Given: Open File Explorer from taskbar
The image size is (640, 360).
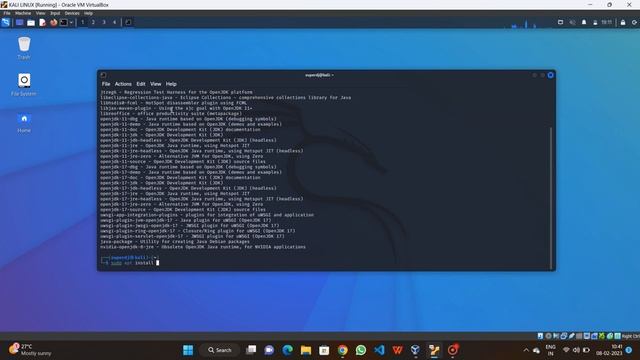Looking at the screenshot, I should coord(306,350).
